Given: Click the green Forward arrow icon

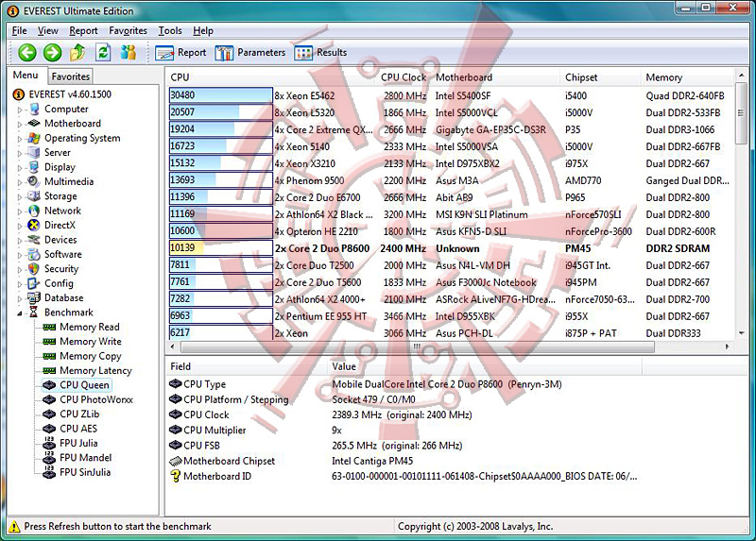Looking at the screenshot, I should (x=52, y=53).
